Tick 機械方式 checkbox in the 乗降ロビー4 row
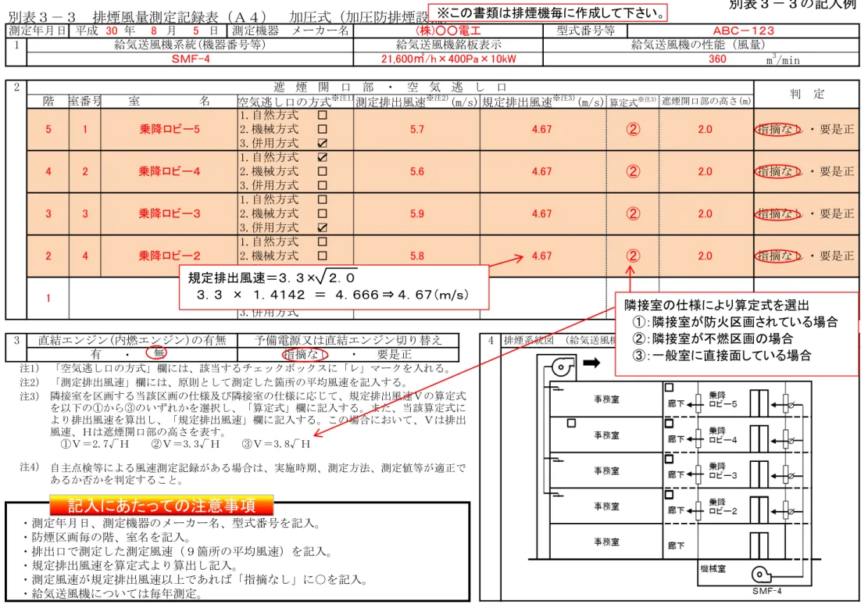The image size is (868, 612). 322,171
